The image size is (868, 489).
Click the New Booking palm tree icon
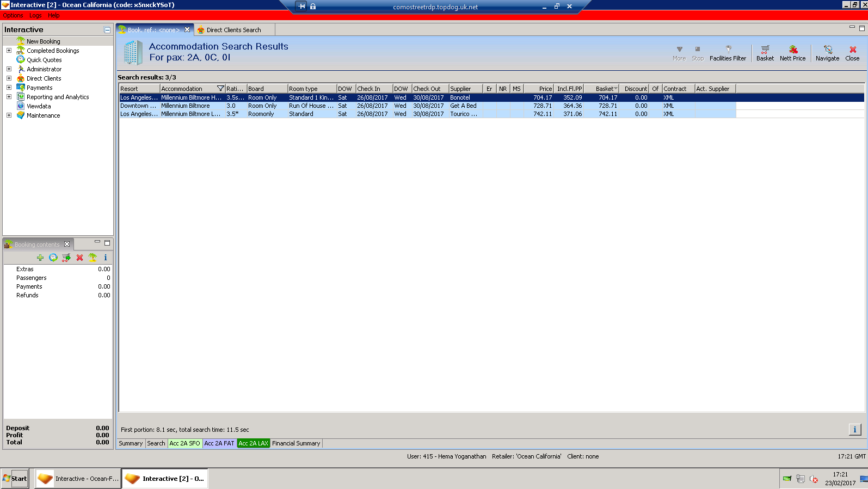pyautogui.click(x=21, y=41)
